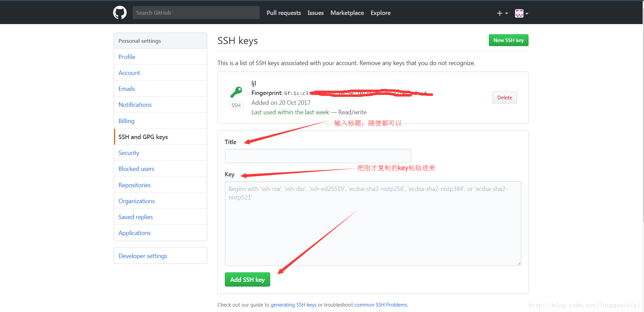Open Security settings in sidebar
The image size is (644, 312).
coord(160,153)
